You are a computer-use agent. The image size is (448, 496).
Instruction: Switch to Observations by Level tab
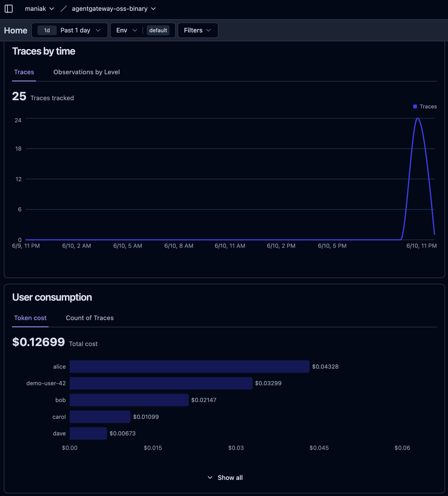[x=87, y=72]
